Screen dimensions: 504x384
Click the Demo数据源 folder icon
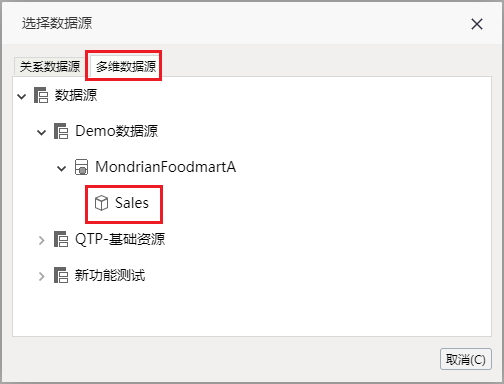coord(61,131)
